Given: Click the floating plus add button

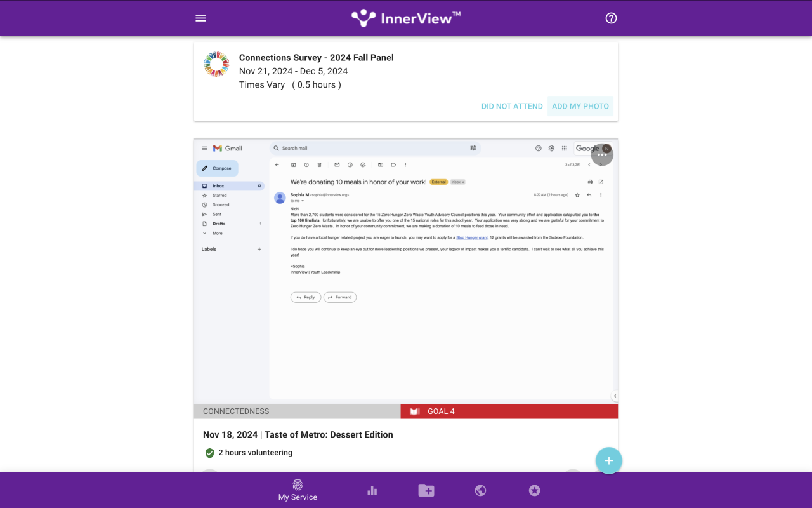Looking at the screenshot, I should click(608, 460).
